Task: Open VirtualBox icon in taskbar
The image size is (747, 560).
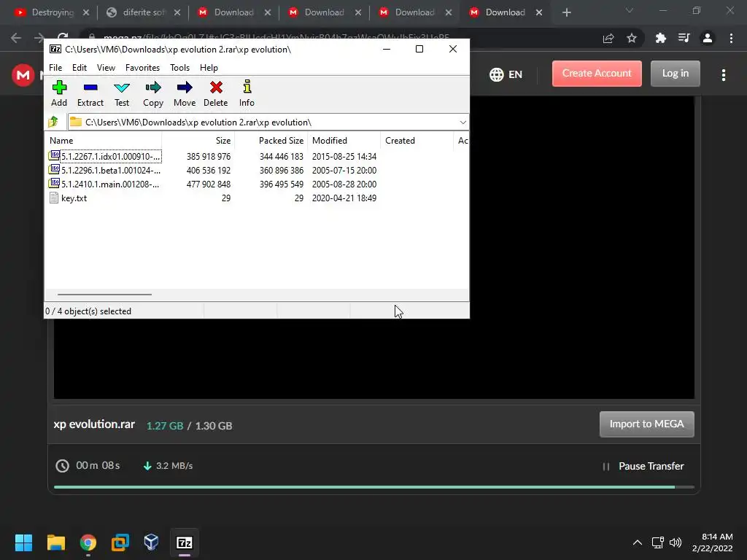Action: tap(152, 542)
